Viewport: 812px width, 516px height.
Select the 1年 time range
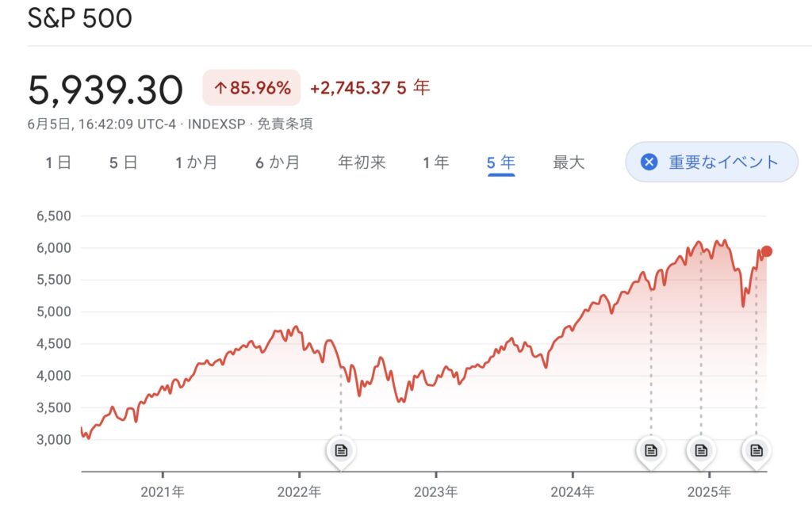click(x=435, y=162)
